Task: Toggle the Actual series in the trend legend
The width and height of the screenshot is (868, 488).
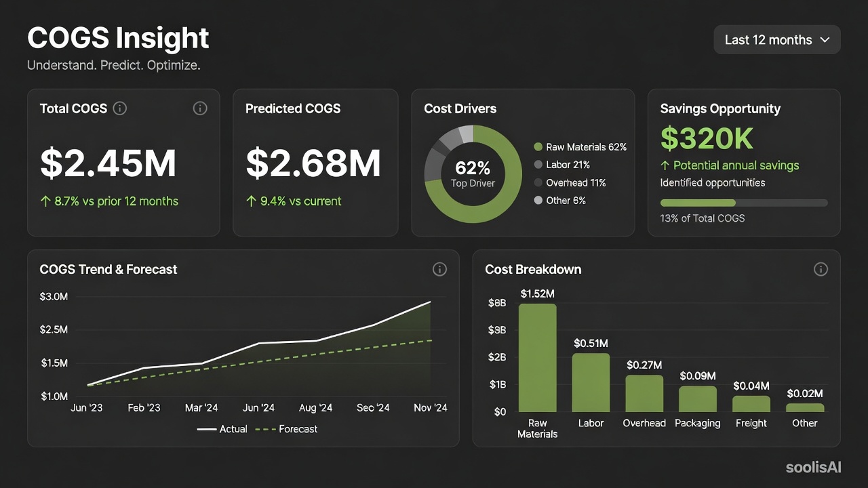Action: point(222,429)
